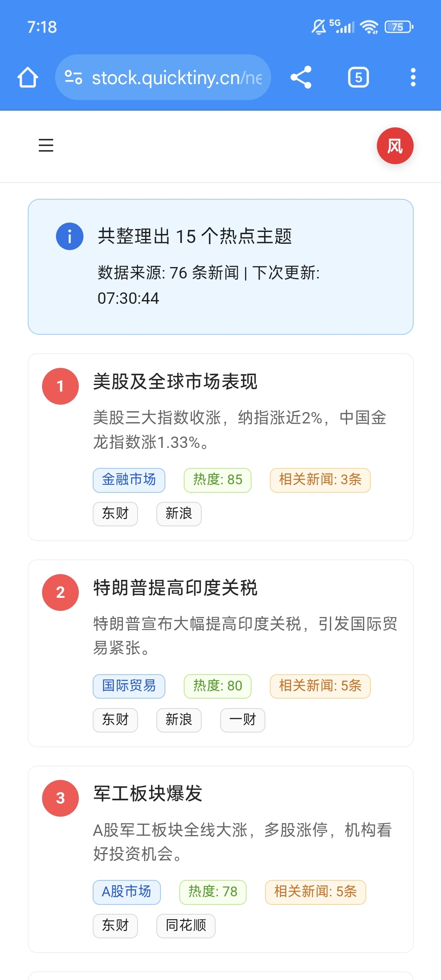Tap 相关新闻: 3条 badge

[320, 480]
